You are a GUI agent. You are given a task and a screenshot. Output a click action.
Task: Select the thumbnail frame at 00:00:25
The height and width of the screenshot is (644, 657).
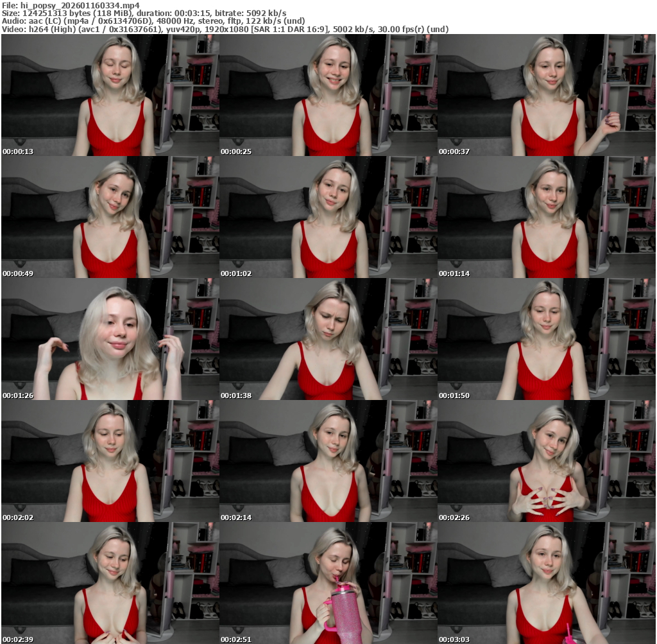tap(328, 95)
